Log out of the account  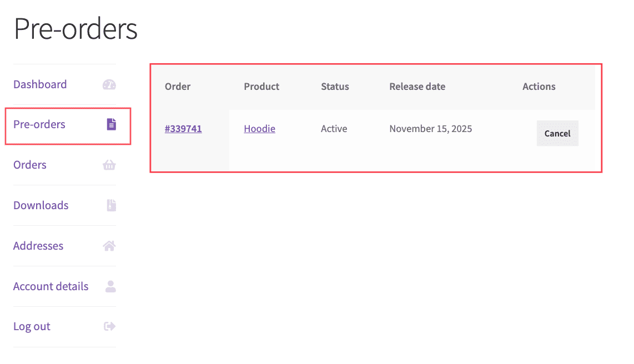32,326
